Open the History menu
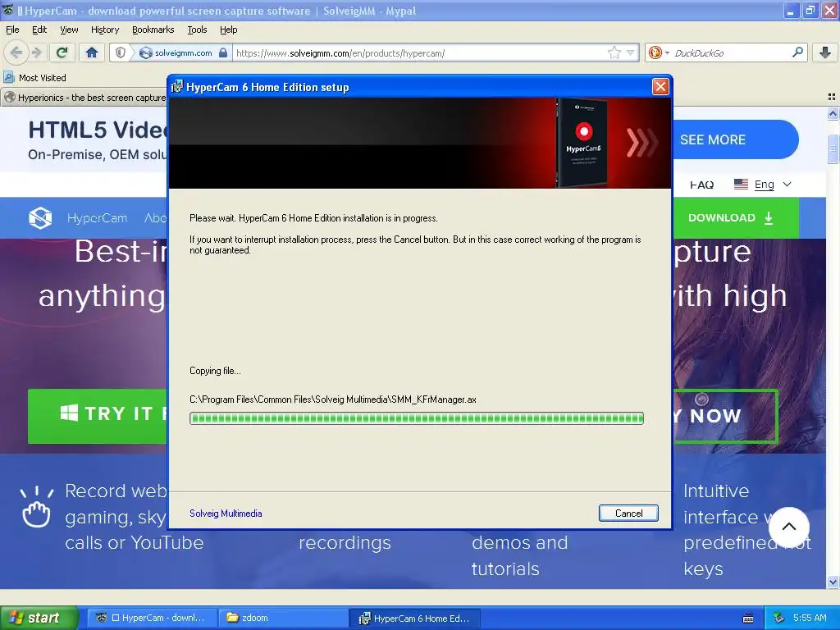The height and width of the screenshot is (630, 840). pos(104,30)
